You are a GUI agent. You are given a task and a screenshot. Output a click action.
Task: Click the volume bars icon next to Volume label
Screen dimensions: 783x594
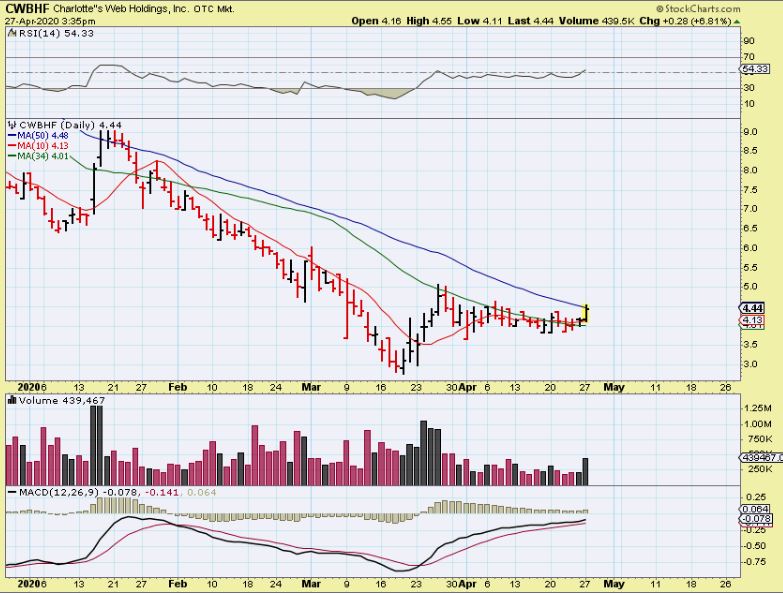point(12,400)
